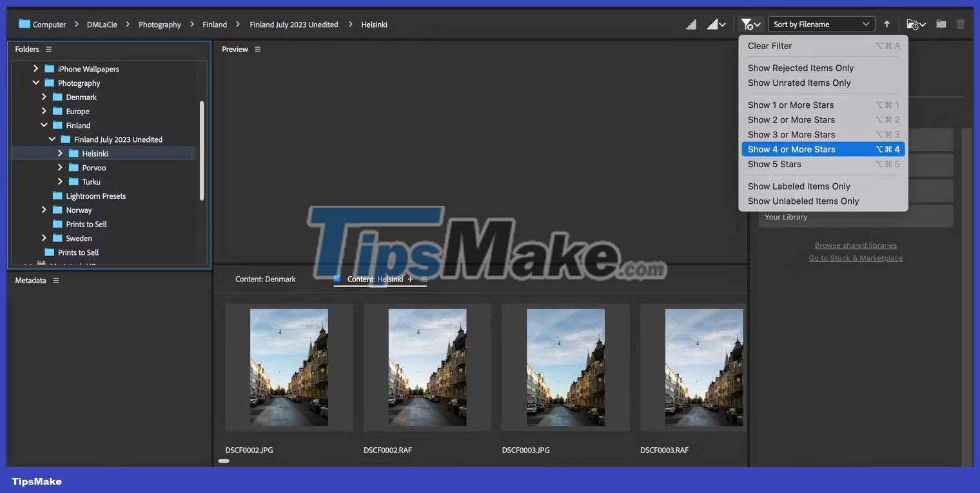Screen dimensions: 980x493
Task: Select the DSCF0002.RAF thumbnail
Action: [427, 367]
